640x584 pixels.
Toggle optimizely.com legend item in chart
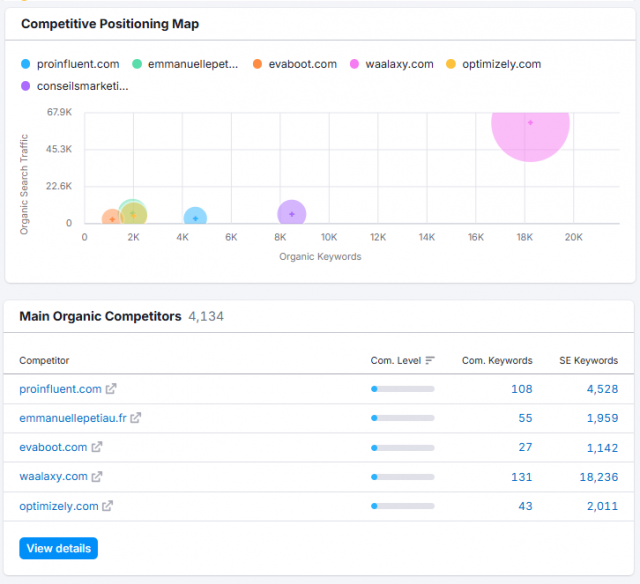coord(493,64)
